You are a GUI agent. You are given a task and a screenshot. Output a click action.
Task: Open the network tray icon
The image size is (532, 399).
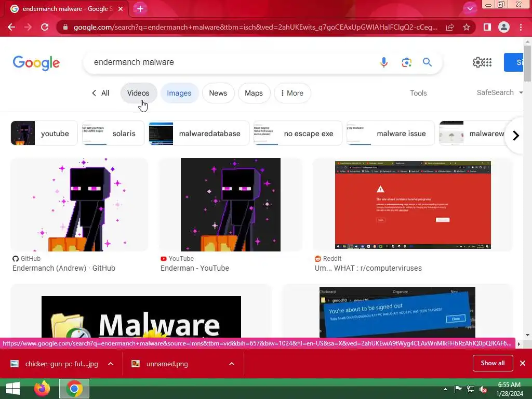471,389
